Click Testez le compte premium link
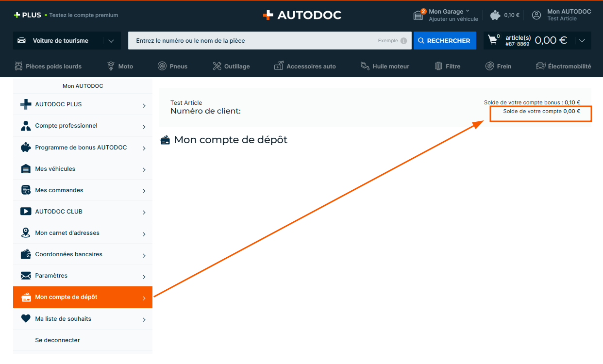Image resolution: width=603 pixels, height=364 pixels. 84,15
